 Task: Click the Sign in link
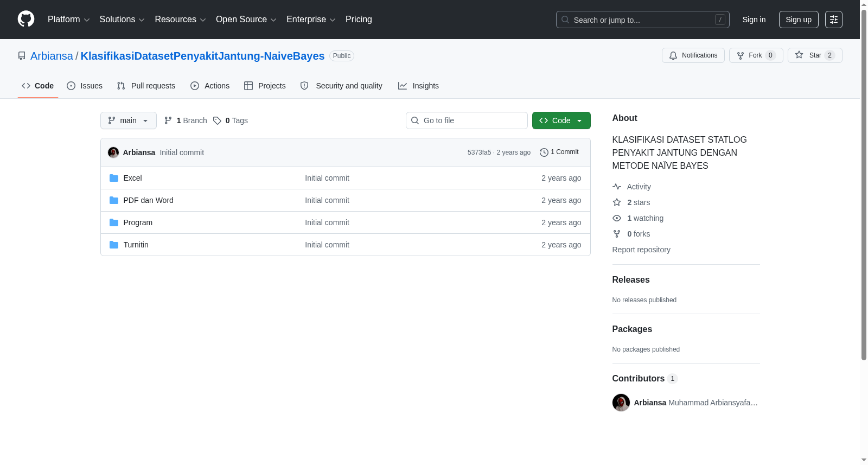click(754, 20)
